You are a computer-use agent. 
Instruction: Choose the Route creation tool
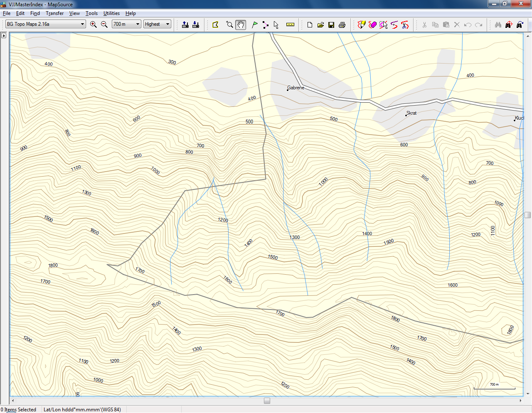click(266, 25)
